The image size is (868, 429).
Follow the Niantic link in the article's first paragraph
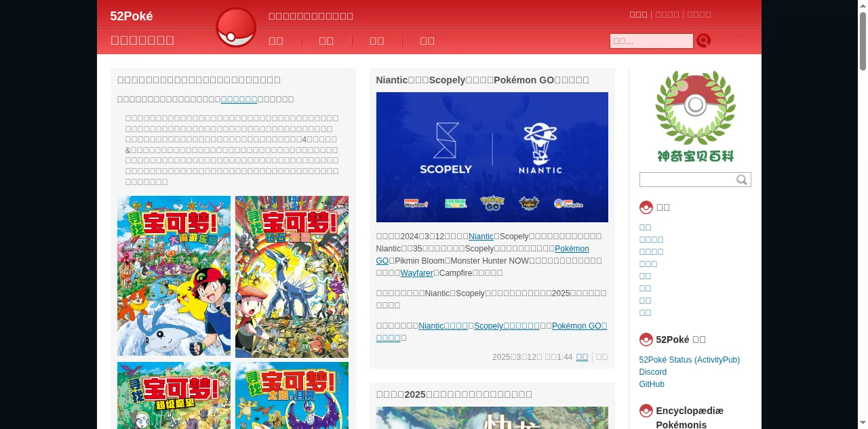point(481,237)
